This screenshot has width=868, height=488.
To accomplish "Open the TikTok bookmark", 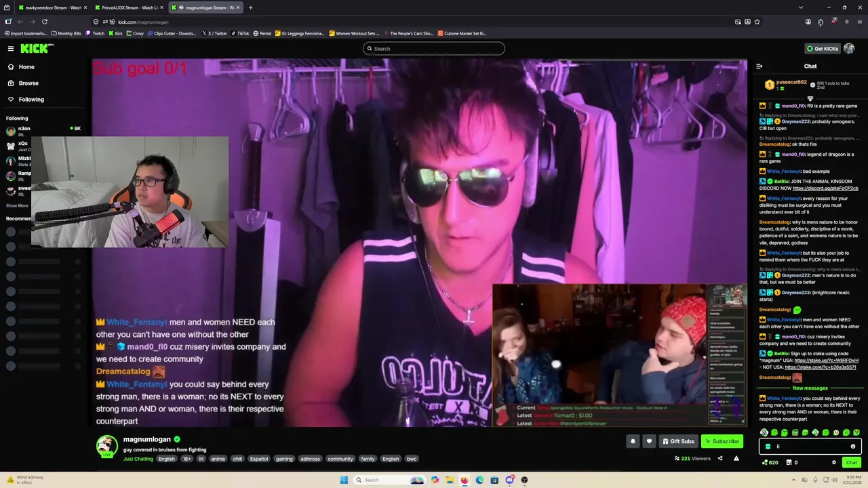I will (240, 33).
